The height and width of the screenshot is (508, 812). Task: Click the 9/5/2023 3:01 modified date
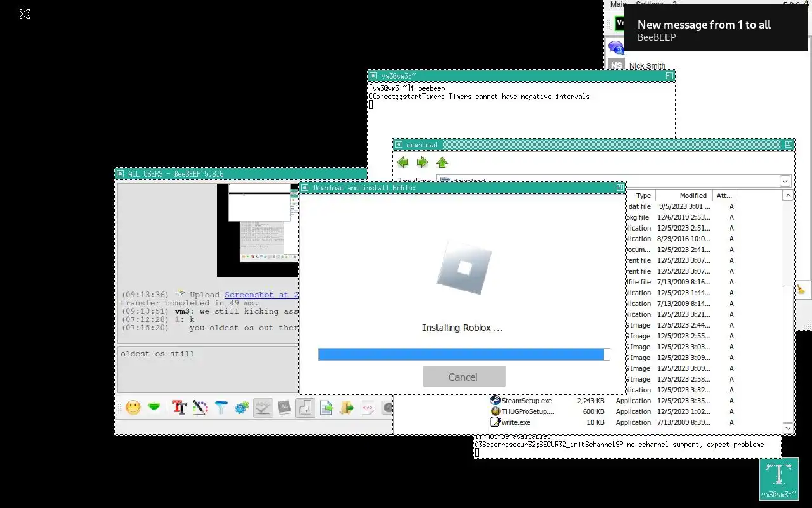pos(684,206)
